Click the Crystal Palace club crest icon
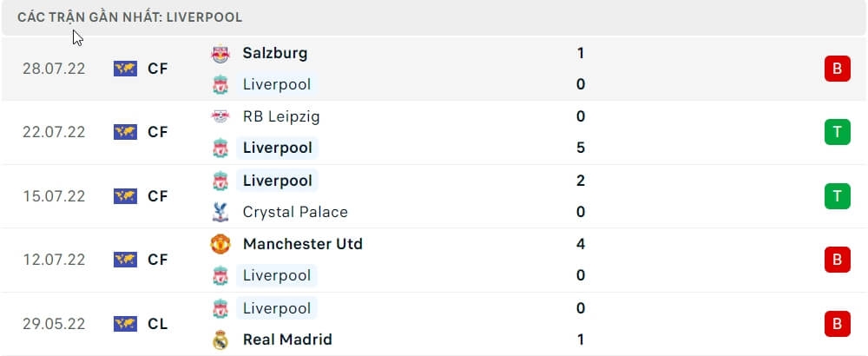Screen dimensions: 868x356 coord(220,212)
